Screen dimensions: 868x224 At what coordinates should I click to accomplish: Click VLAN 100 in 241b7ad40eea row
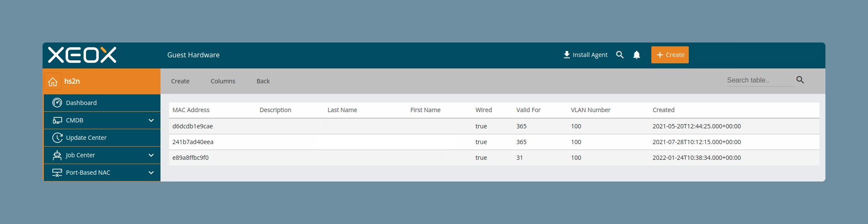(576, 142)
